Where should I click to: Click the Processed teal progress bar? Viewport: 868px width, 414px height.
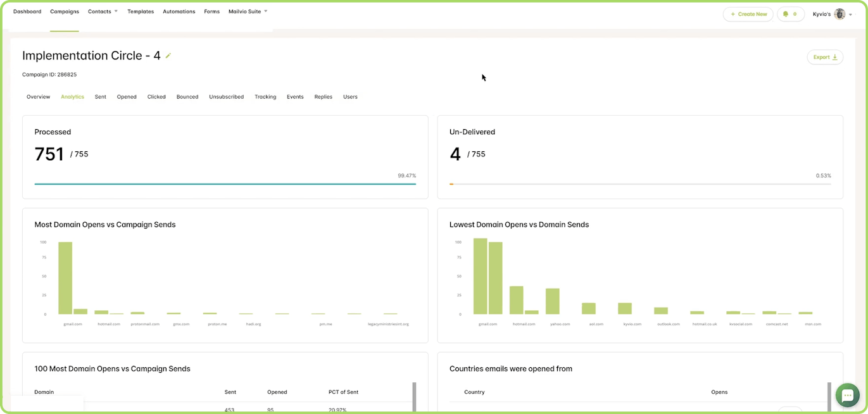coord(225,184)
